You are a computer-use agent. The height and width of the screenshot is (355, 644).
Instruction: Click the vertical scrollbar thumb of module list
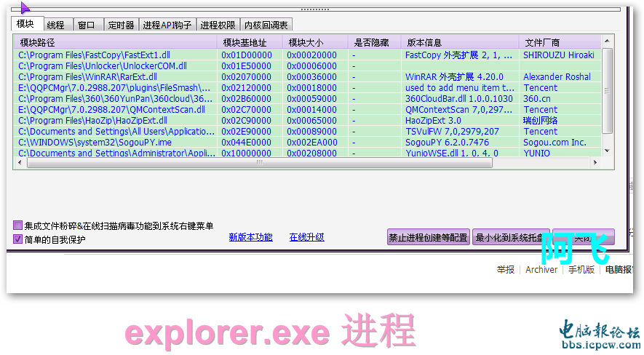[607, 91]
